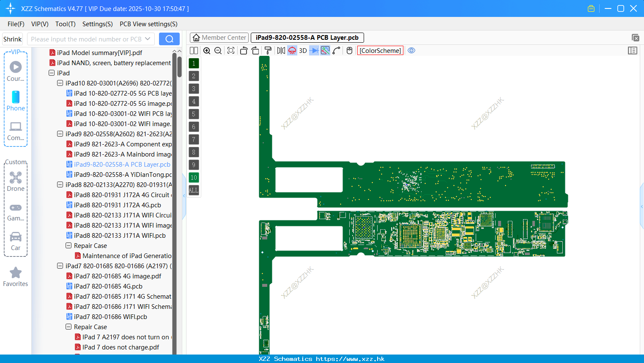Toggle the split view icon
Screen dimensions: 644x363
point(194,50)
